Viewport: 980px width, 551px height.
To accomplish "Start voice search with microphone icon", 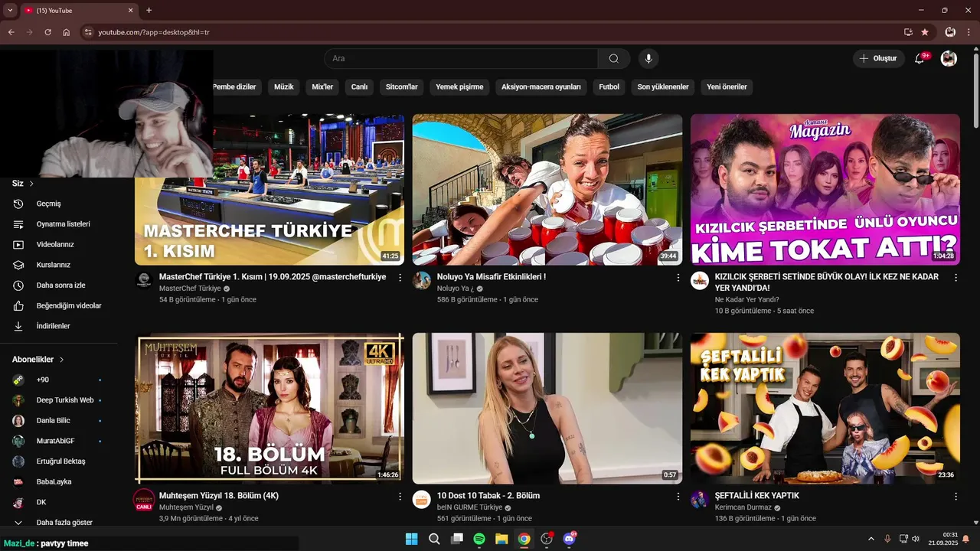I will [648, 58].
